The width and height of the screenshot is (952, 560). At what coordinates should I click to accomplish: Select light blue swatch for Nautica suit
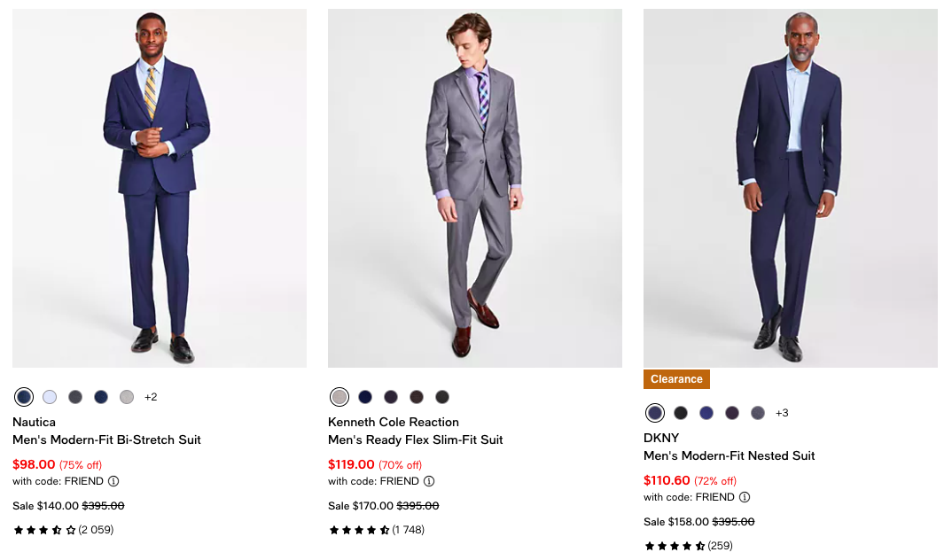click(50, 397)
